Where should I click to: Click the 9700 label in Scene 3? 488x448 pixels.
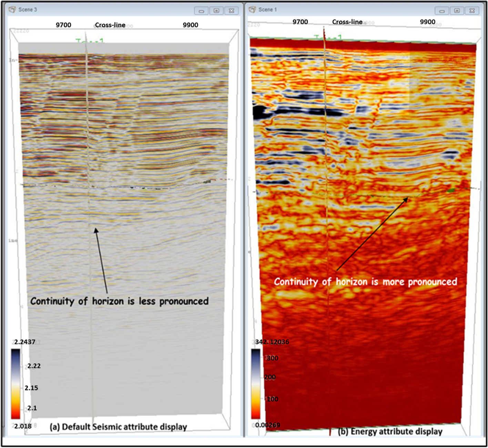coord(63,25)
